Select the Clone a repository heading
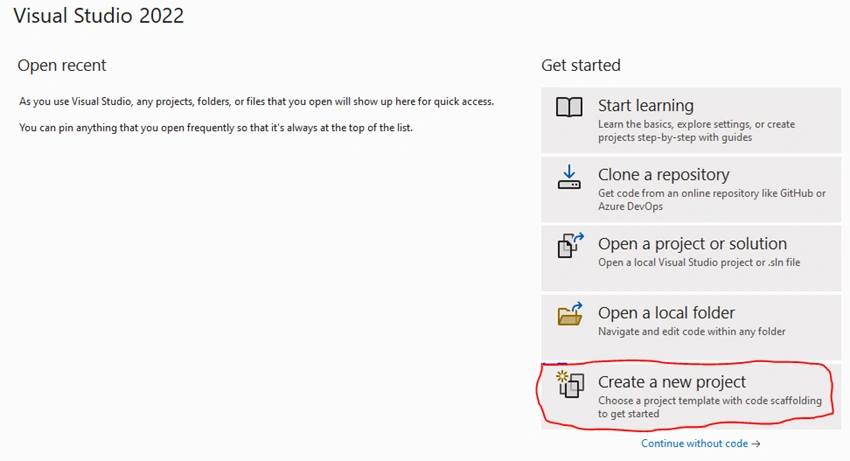Image resolution: width=850 pixels, height=461 pixels. (x=664, y=175)
